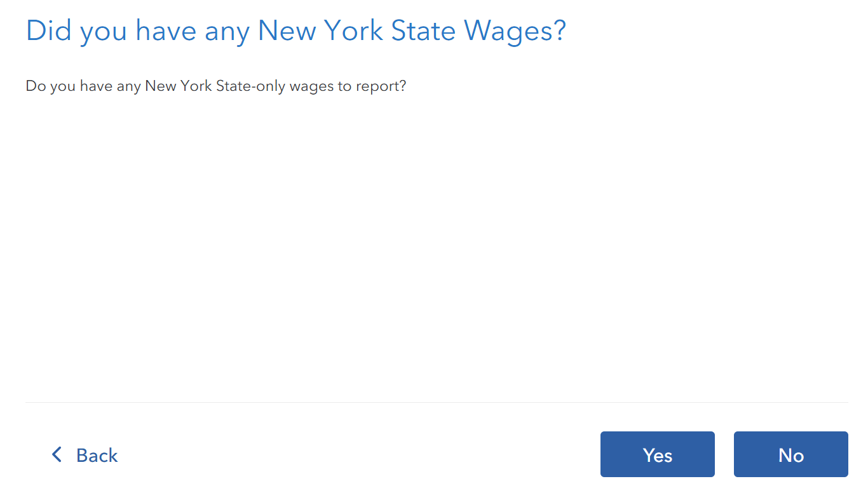This screenshot has width=868, height=500.
Task: Choose the blue Yes option
Action: tap(657, 454)
